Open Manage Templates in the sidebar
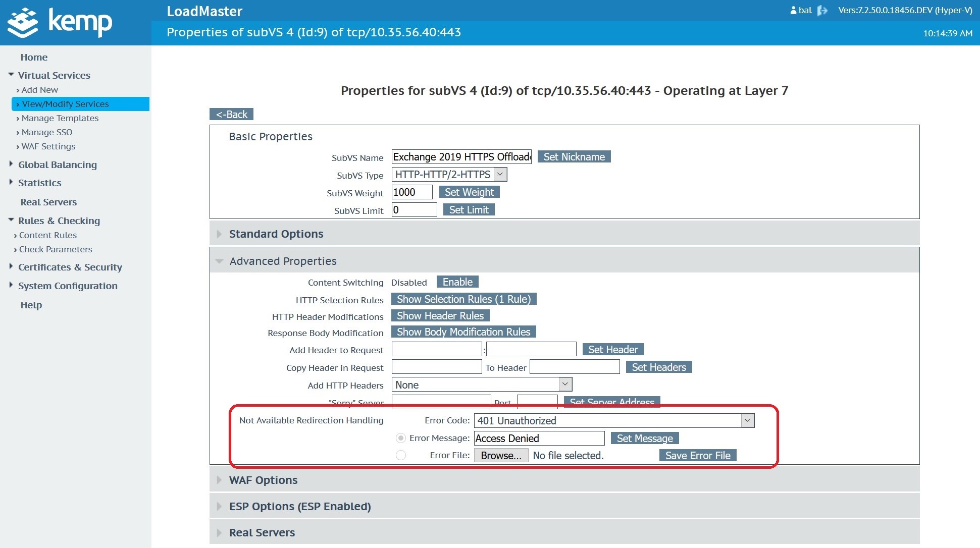Screen dimensions: 980x548 click(60, 118)
